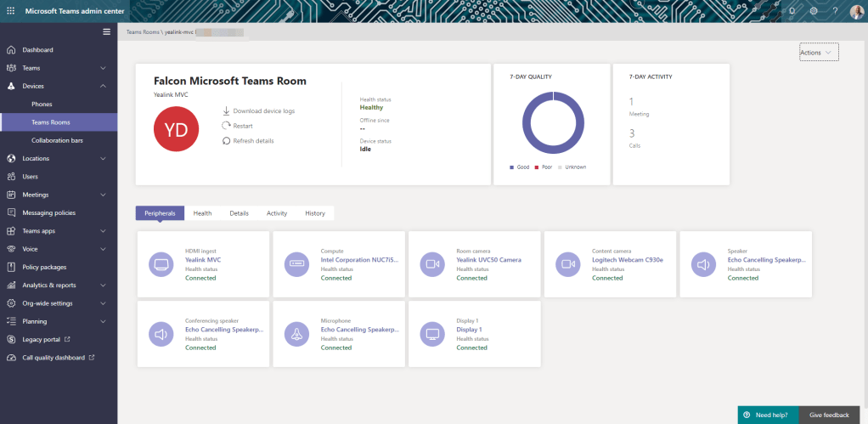Viewport: 868px width, 424px height.
Task: Switch to the History tab
Action: coord(315,213)
